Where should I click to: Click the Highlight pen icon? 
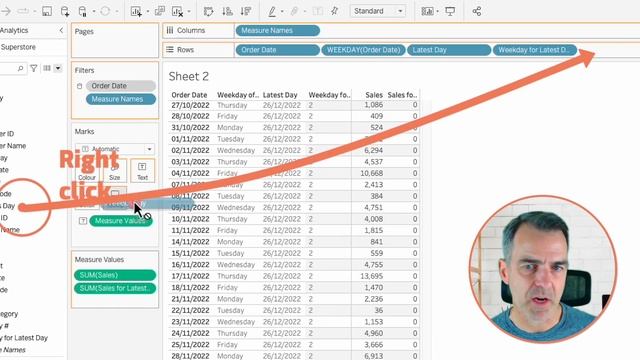[272, 11]
